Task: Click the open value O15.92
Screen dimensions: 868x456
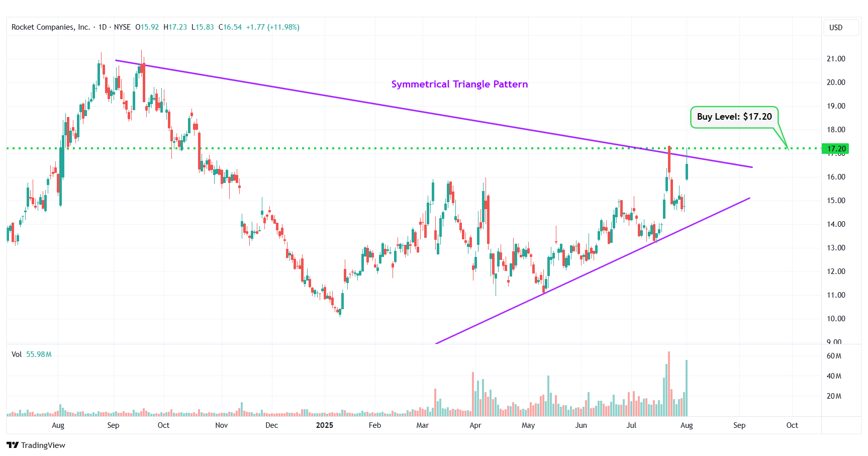Action: point(147,27)
